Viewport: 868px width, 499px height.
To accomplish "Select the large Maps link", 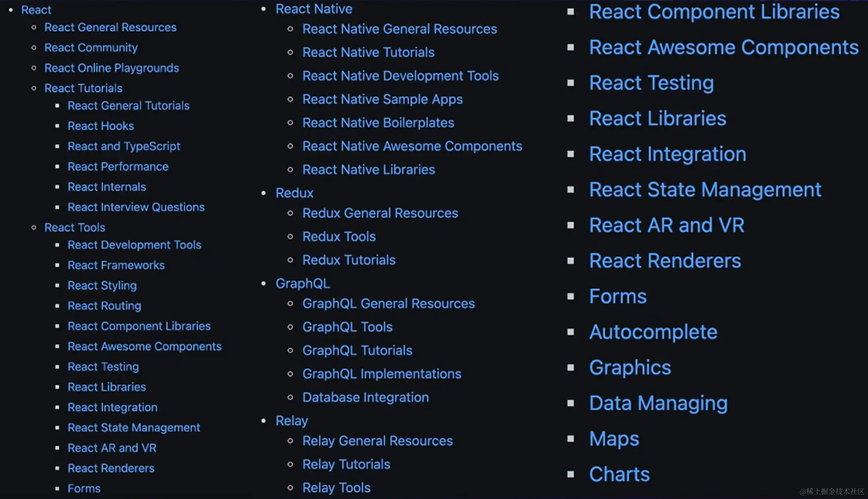I will tap(614, 439).
